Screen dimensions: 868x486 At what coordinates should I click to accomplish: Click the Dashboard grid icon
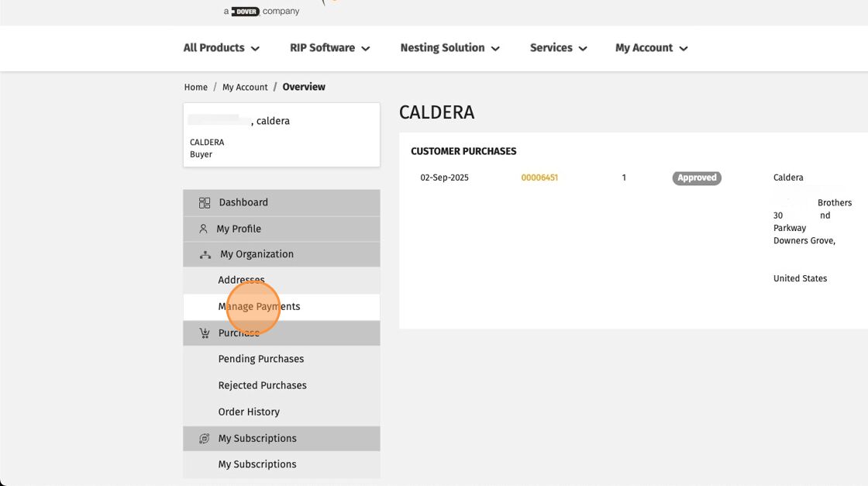[205, 202]
